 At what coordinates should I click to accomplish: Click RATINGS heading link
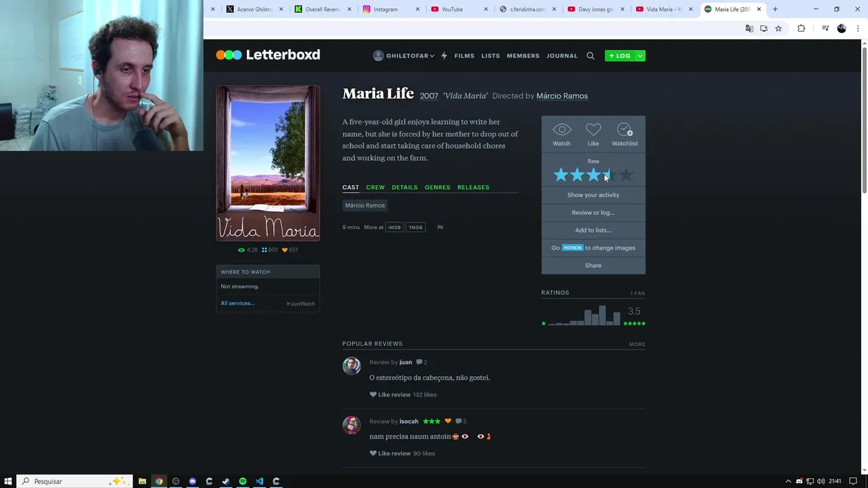(x=555, y=293)
